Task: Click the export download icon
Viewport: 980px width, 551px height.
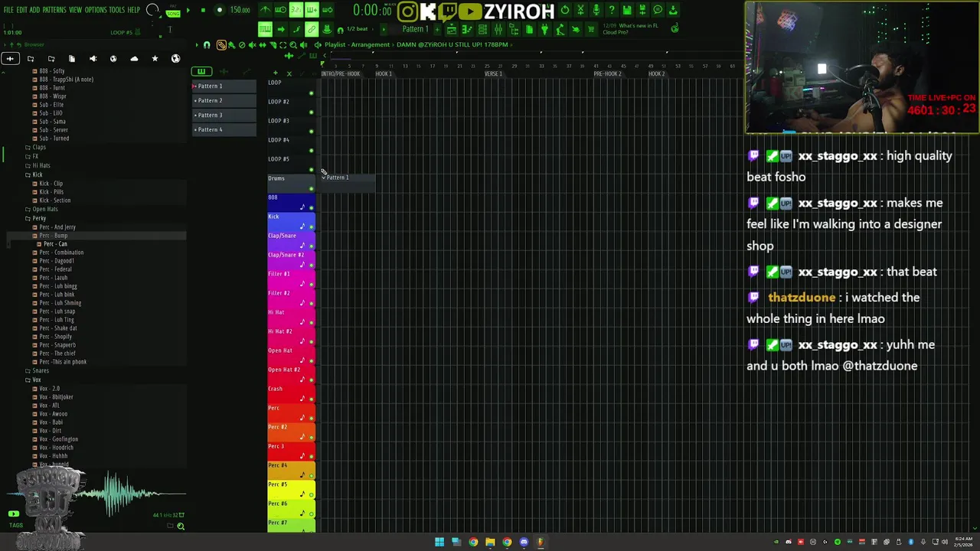Action: (673, 10)
